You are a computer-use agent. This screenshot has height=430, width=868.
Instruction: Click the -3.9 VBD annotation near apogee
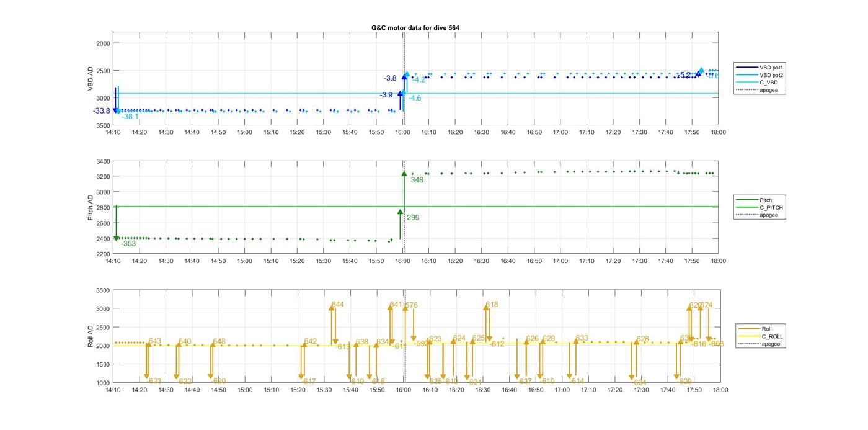click(x=386, y=95)
